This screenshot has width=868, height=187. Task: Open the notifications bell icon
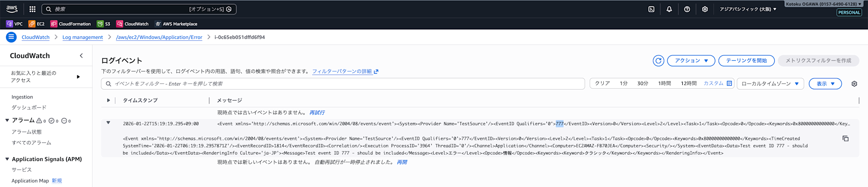[669, 9]
